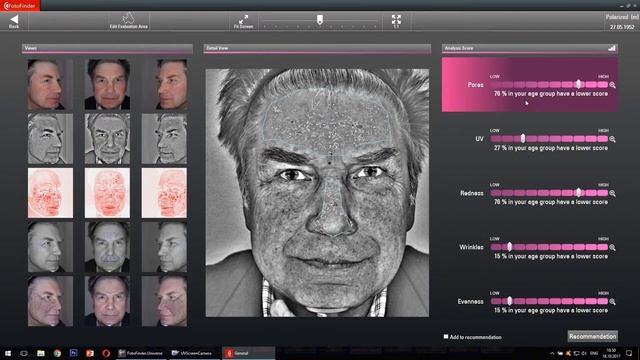Viewport: 640px width, 360px height.
Task: Click the magnifier icon next to Wrinkles
Action: pos(612,247)
